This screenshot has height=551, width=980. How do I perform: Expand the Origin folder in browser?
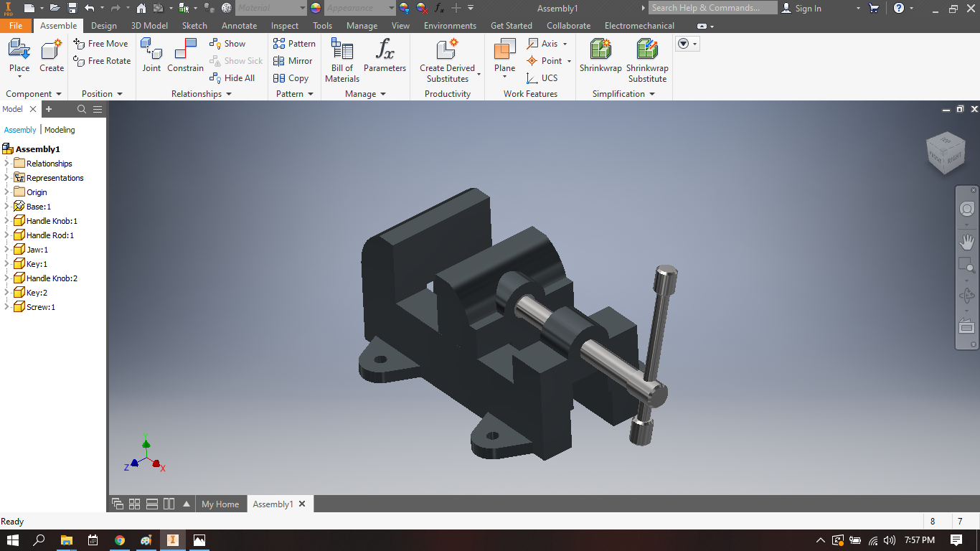(x=6, y=192)
